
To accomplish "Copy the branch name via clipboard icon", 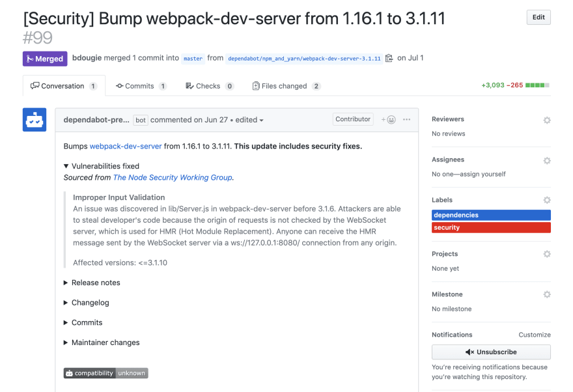I will [x=389, y=58].
